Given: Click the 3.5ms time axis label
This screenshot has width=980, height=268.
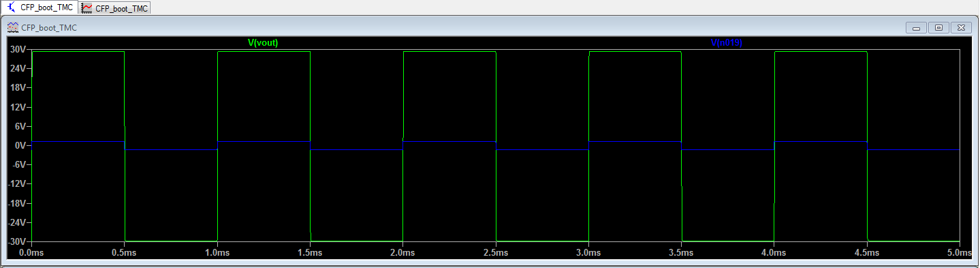Looking at the screenshot, I should 681,252.
